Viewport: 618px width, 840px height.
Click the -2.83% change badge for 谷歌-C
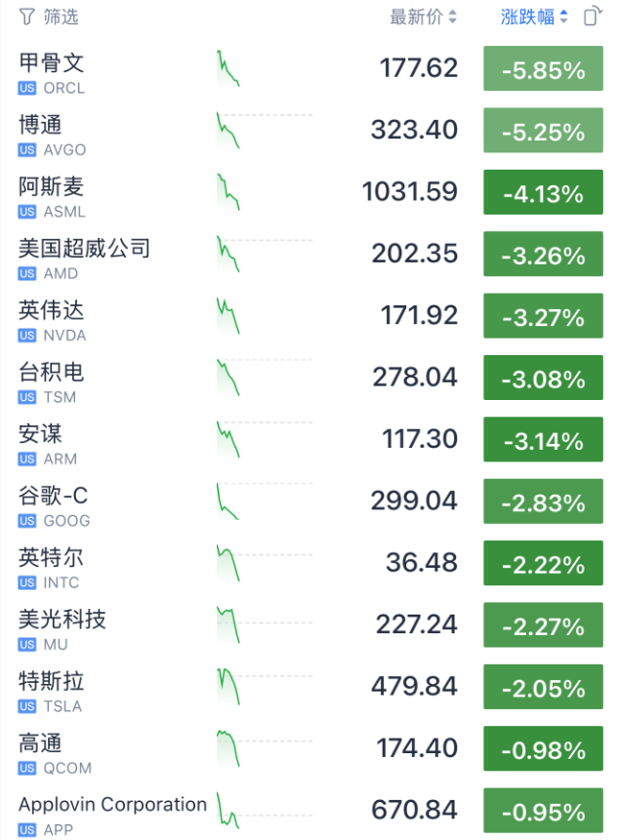click(543, 502)
